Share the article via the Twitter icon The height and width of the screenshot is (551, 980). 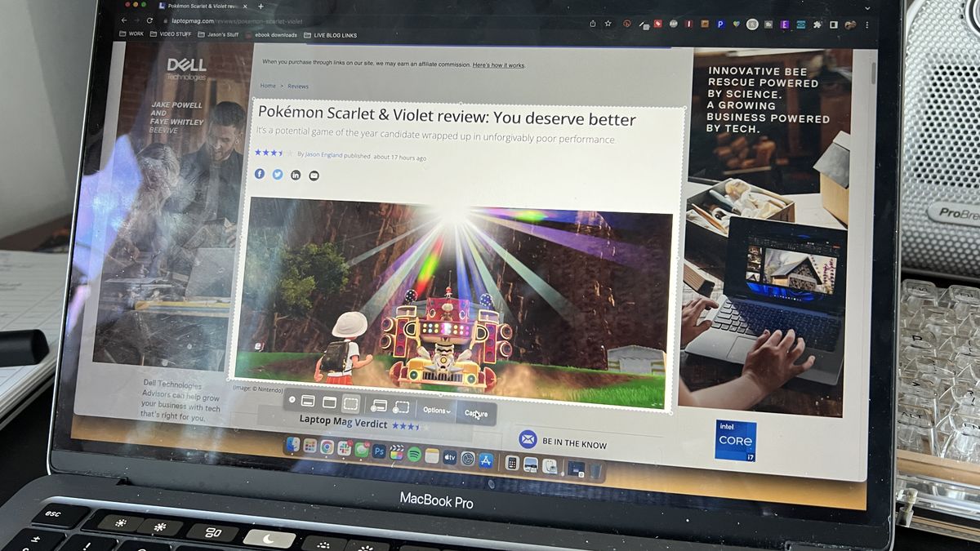tap(277, 174)
